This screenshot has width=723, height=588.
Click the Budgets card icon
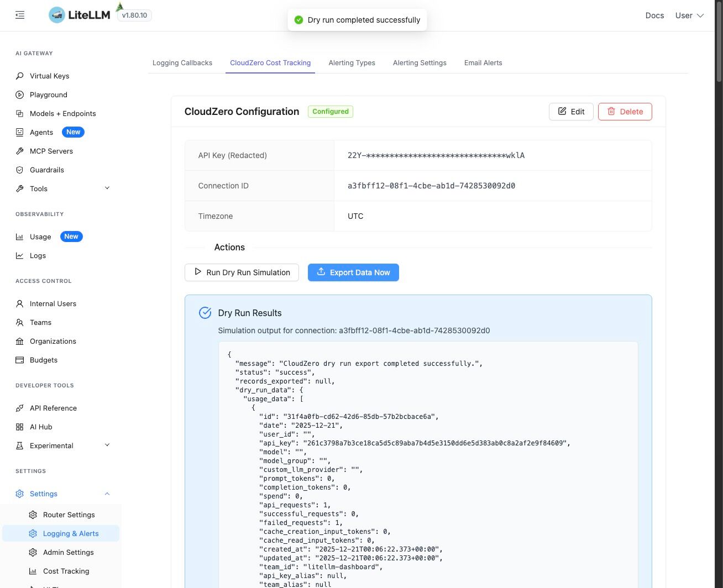[20, 360]
